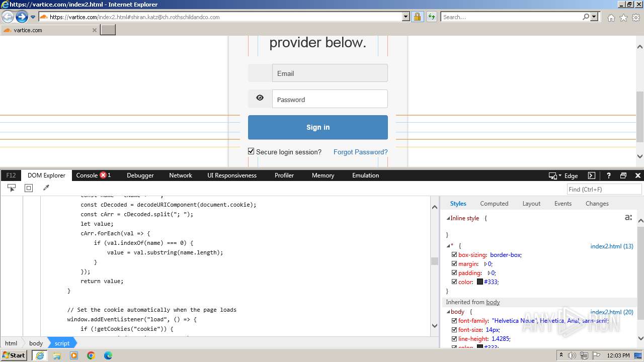Close the vartice.com tab
644x362 pixels.
tap(94, 30)
